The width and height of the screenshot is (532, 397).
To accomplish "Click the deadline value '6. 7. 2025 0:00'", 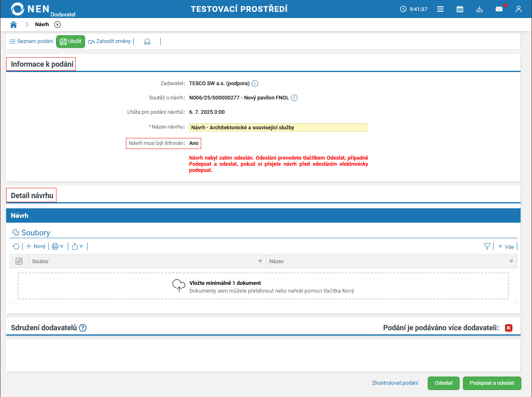I will tap(207, 112).
